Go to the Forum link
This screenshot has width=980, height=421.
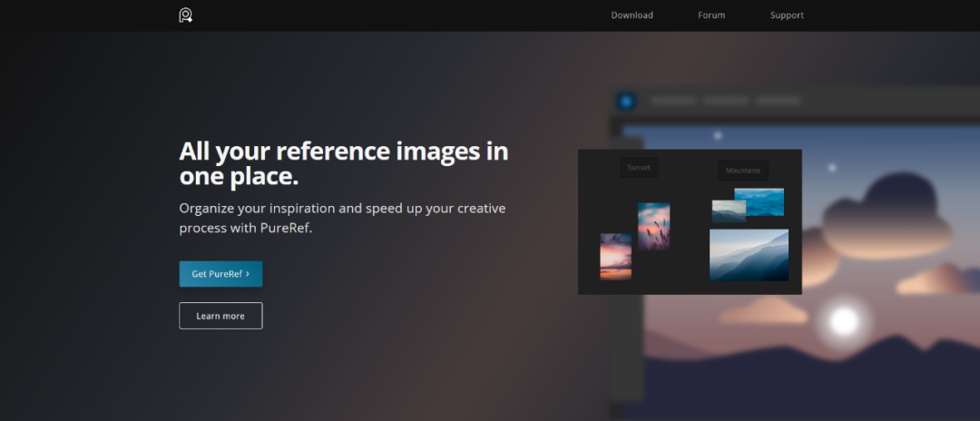711,15
